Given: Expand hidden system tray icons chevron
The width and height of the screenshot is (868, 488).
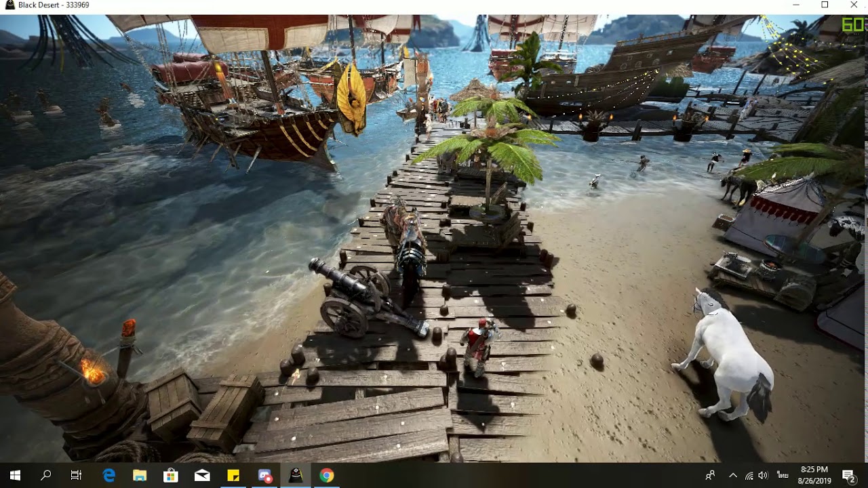Looking at the screenshot, I should (732, 475).
